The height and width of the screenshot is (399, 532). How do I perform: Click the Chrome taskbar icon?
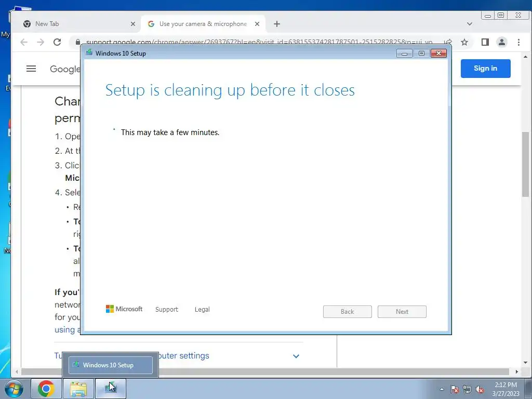click(46, 389)
